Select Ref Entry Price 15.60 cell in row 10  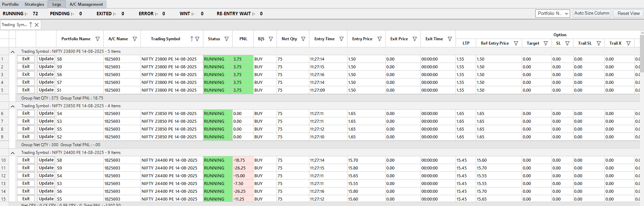tap(499, 160)
